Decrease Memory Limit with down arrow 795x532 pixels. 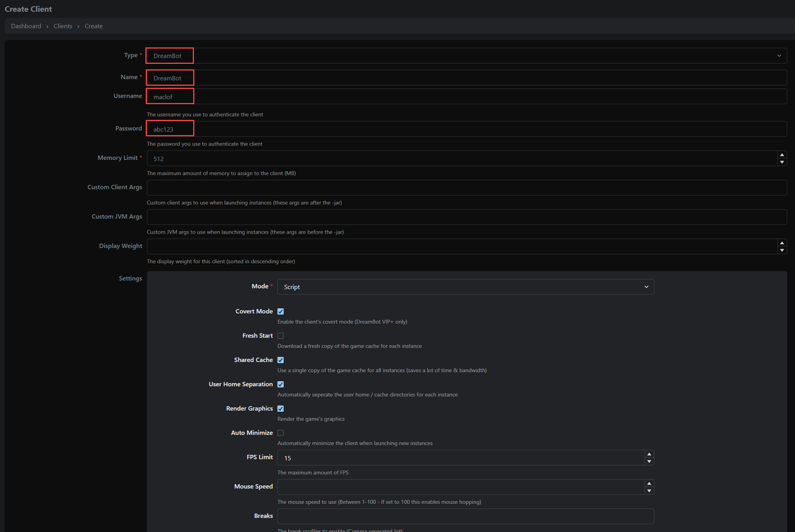[782, 162]
